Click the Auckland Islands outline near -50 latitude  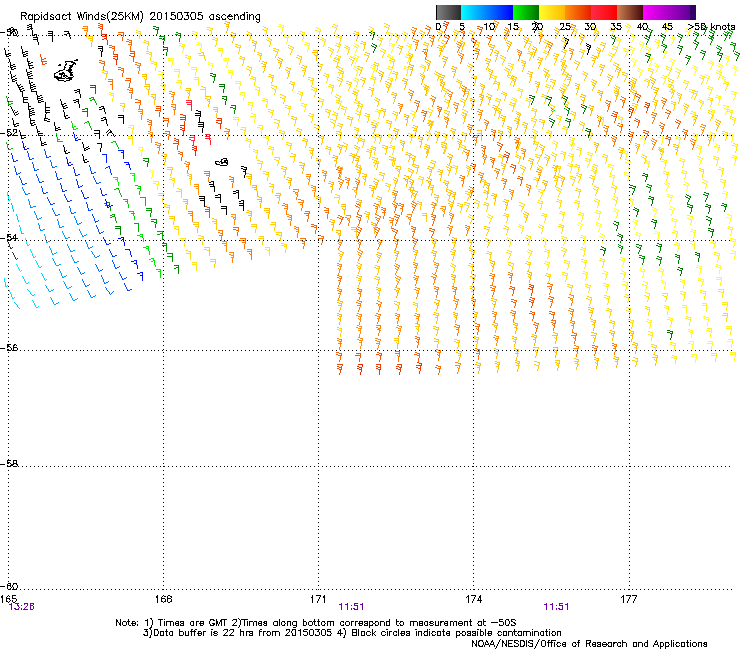(x=65, y=71)
